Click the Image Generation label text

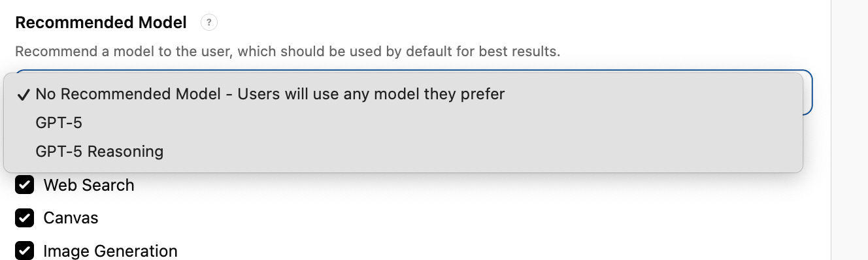point(110,251)
